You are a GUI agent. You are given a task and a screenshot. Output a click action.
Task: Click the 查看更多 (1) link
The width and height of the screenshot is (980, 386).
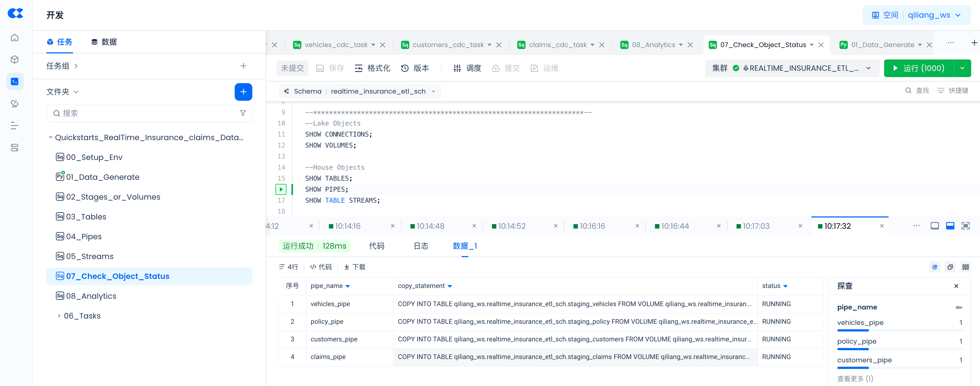click(x=855, y=378)
